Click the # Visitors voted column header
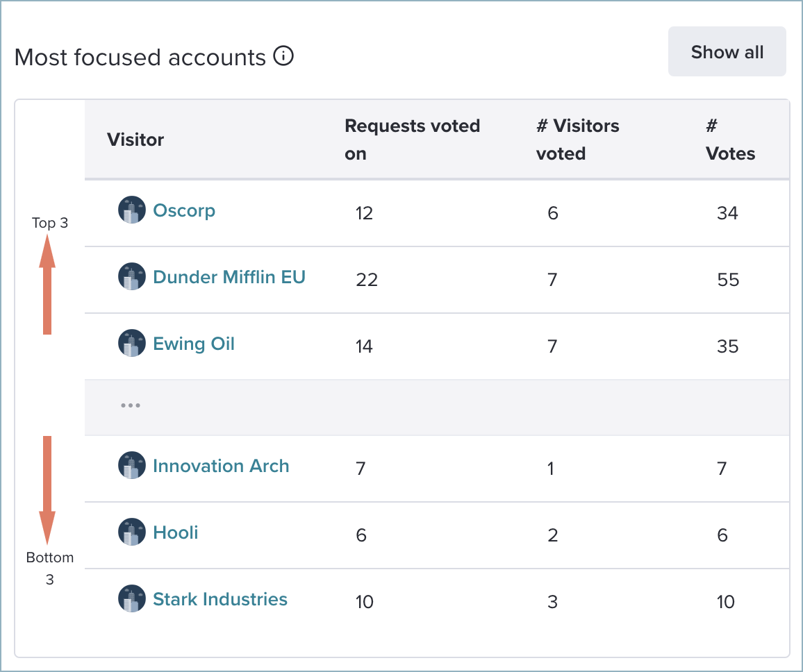 [x=578, y=140]
